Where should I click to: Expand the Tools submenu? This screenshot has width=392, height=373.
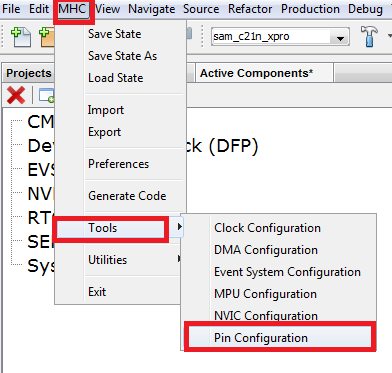119,228
